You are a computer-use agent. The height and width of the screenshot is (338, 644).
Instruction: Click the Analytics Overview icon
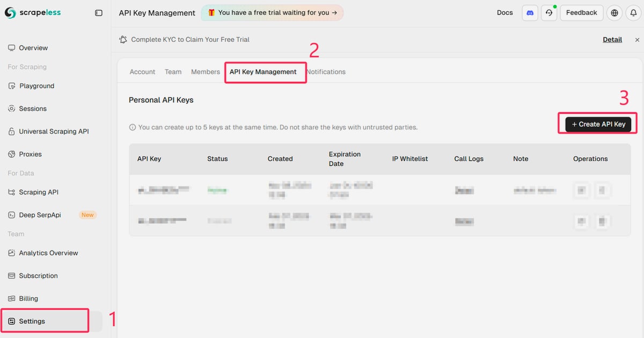tap(11, 253)
